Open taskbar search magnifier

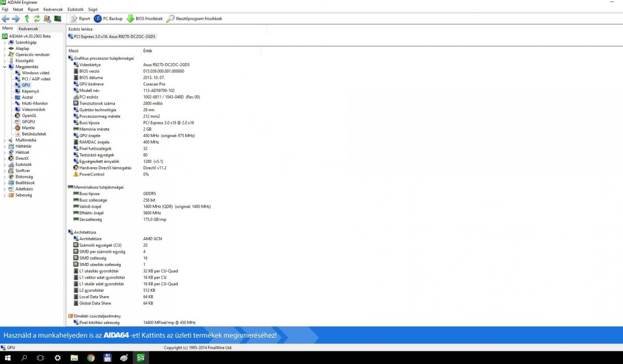24,358
